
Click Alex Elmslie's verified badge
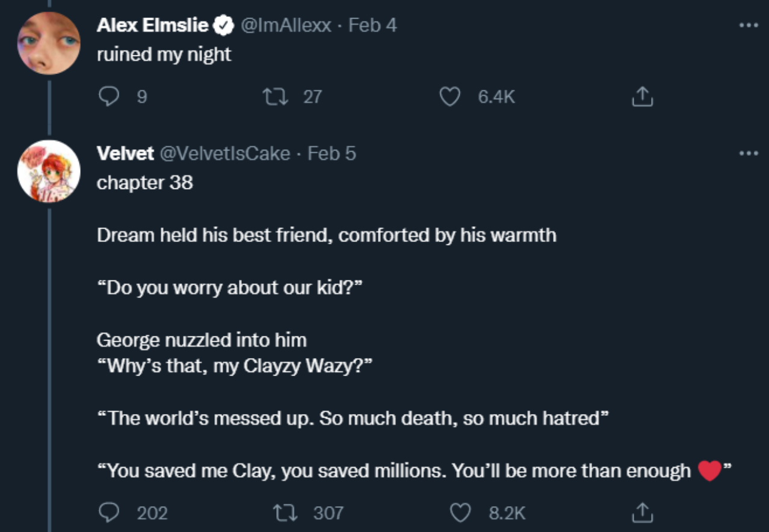tap(224, 25)
